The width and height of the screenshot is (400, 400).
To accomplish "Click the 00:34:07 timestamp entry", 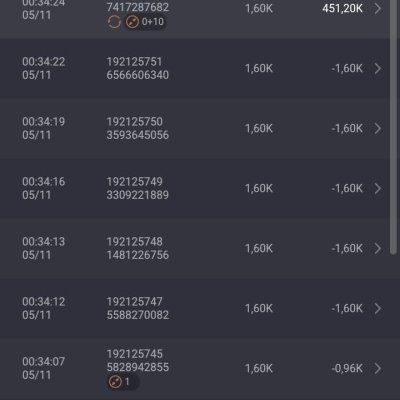I will [44, 368].
